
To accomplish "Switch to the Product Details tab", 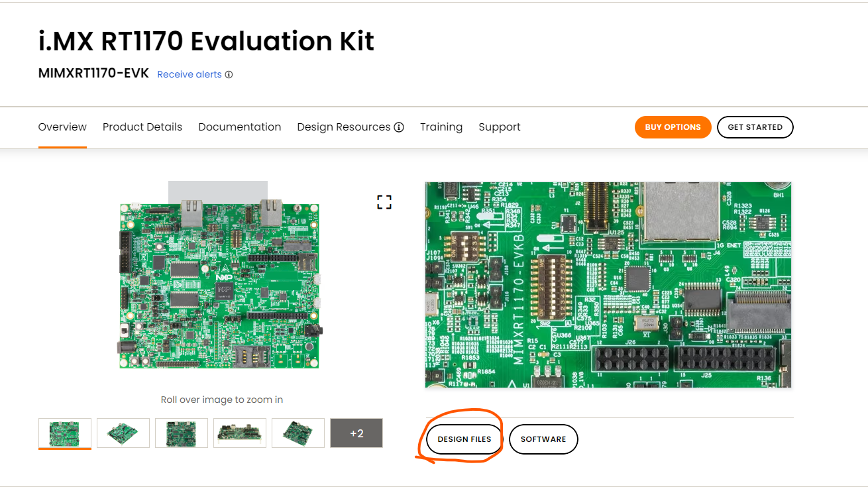I will (x=142, y=127).
